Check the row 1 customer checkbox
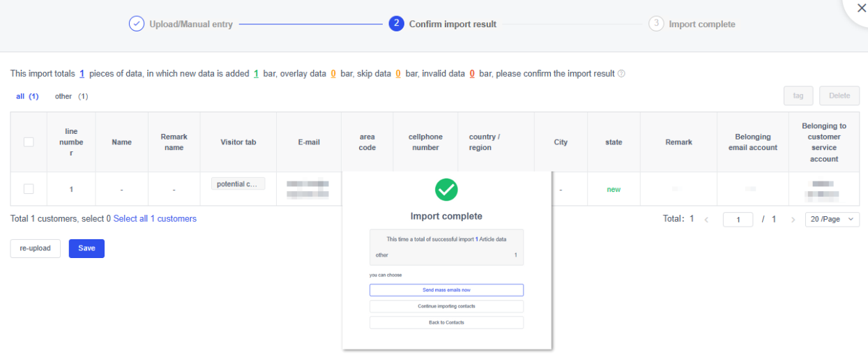 click(x=29, y=189)
